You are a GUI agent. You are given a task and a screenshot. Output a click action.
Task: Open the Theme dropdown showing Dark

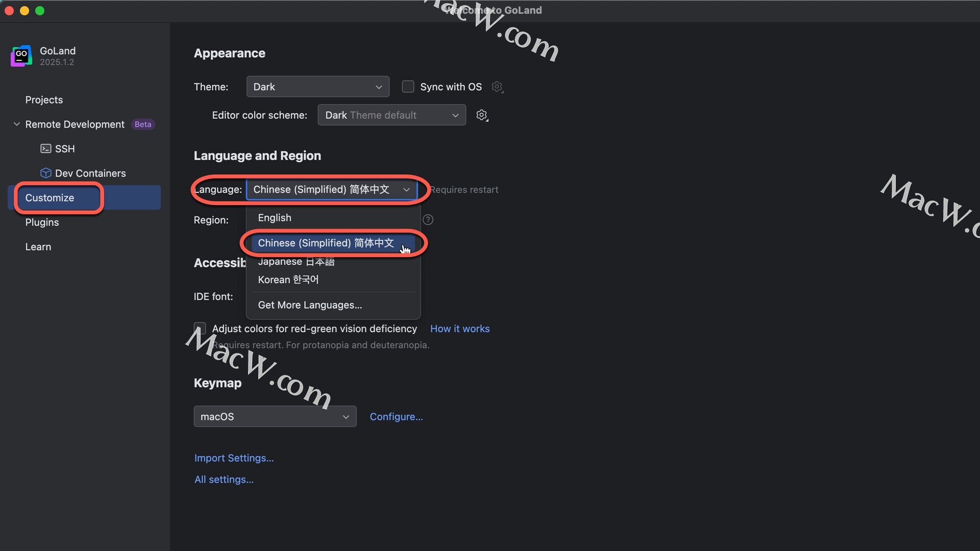tap(317, 87)
